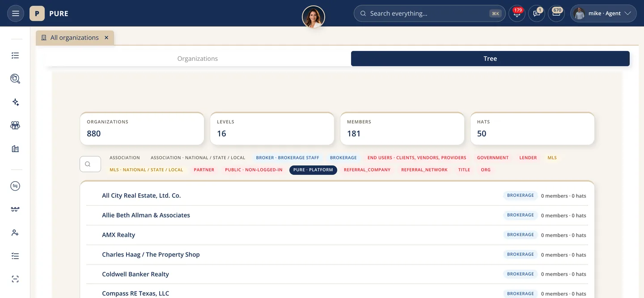Click the ORGANIZATIONS 880 stat card

point(142,128)
